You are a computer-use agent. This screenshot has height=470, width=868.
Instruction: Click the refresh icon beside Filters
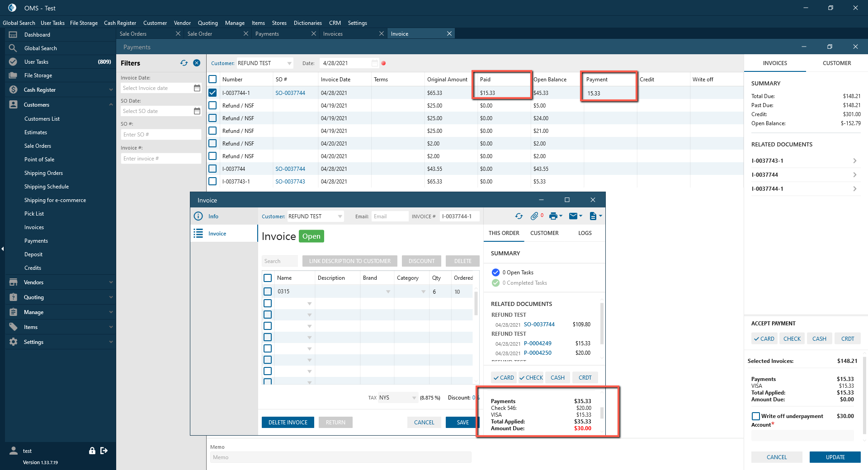coord(184,63)
